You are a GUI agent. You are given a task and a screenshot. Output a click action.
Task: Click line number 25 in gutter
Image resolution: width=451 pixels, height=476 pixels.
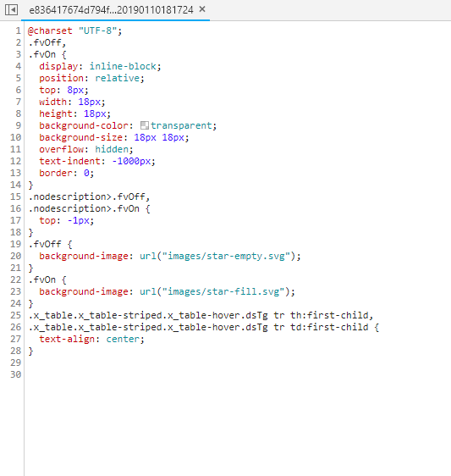(16, 315)
